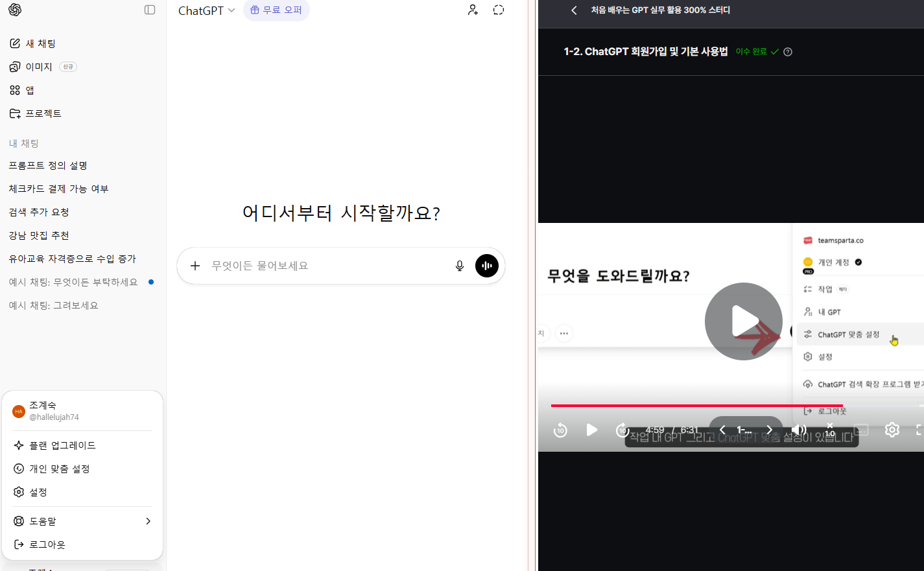Click the 조계숙 profile entry in menu
This screenshot has width=924, height=571.
pyautogui.click(x=82, y=411)
